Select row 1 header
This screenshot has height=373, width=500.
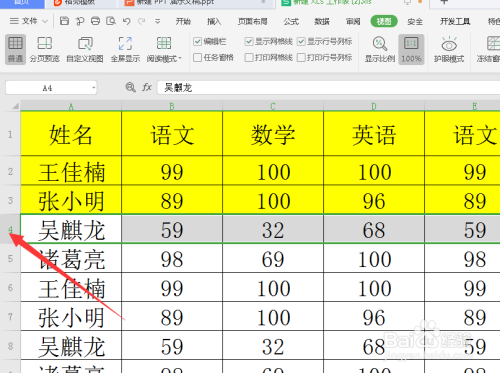tap(10, 134)
